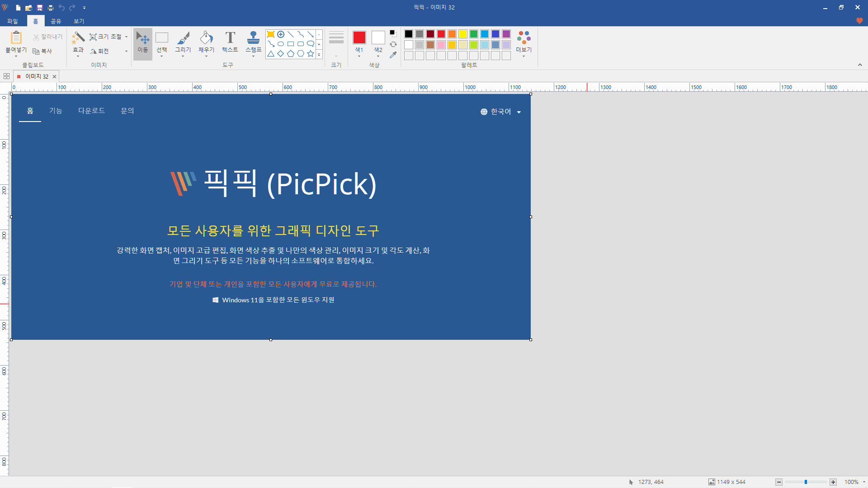This screenshot has width=868, height=488.
Task: Open the 스탬프 (Stamp) tool
Action: click(253, 40)
